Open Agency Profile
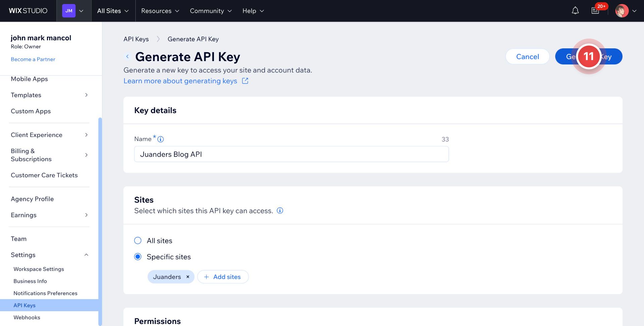The height and width of the screenshot is (326, 644). (x=32, y=199)
